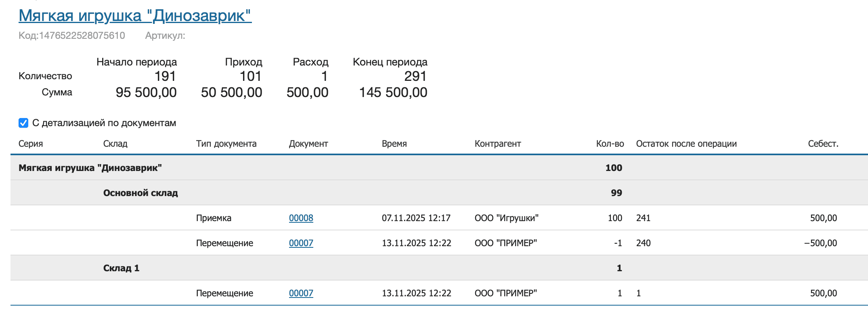868x325 pixels.
Task: Select the row with counterparty ООО "Игрушки"
Action: [x=507, y=218]
